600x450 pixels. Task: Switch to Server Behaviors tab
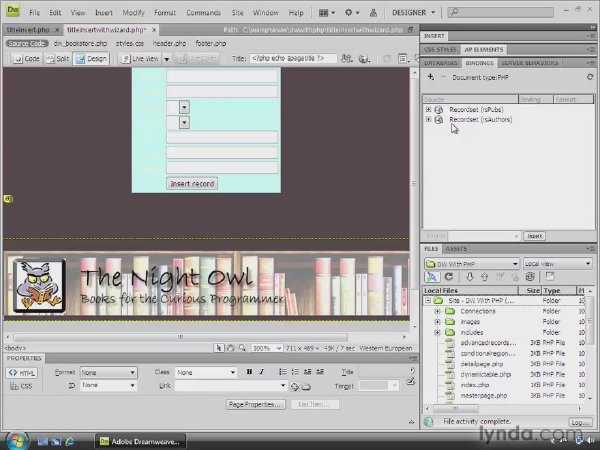coord(530,63)
